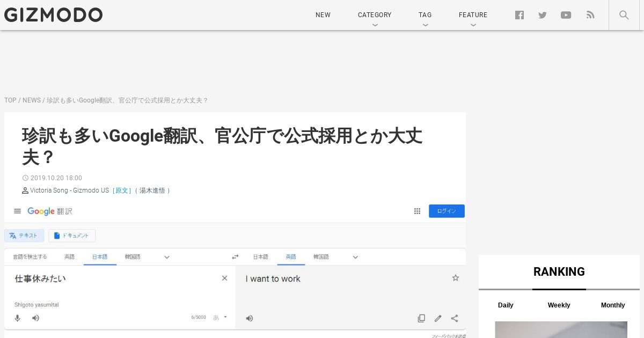Switch ranking to Daily tab
This screenshot has width=644, height=338.
[506, 305]
